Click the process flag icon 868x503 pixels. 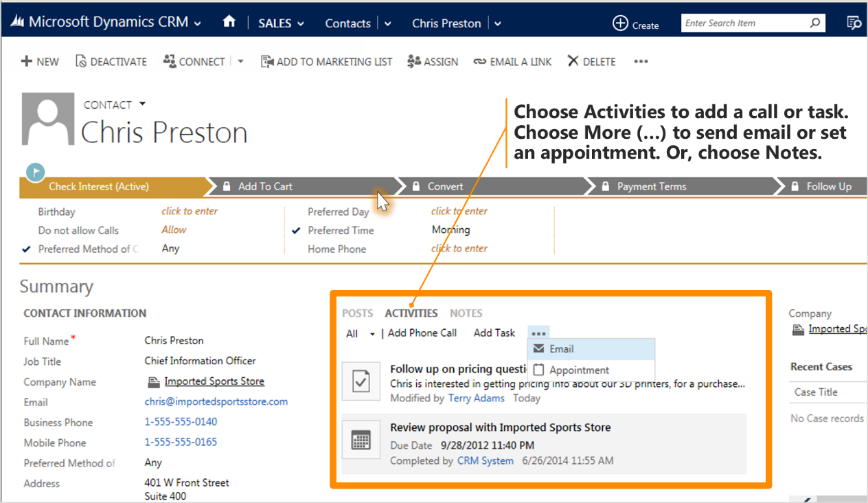click(x=35, y=172)
